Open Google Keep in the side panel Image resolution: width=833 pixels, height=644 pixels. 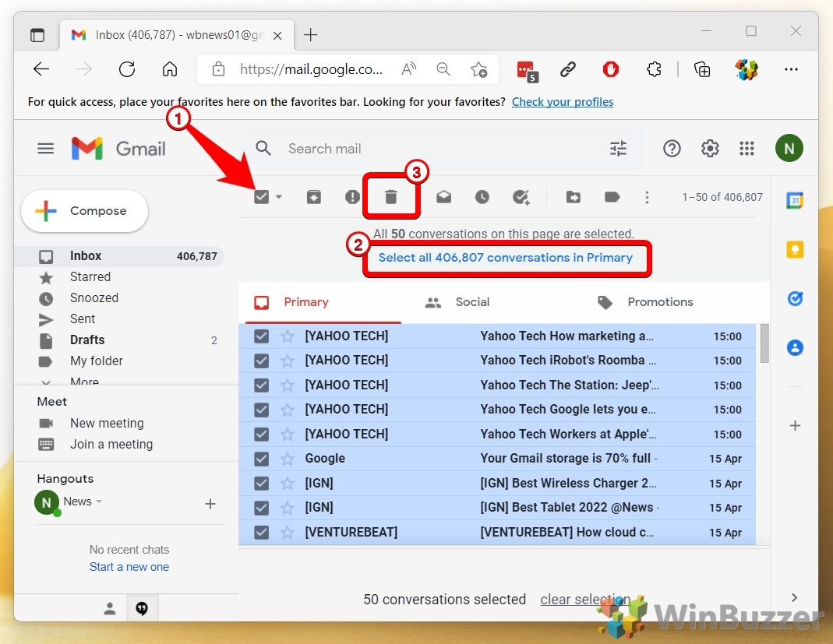pos(795,249)
